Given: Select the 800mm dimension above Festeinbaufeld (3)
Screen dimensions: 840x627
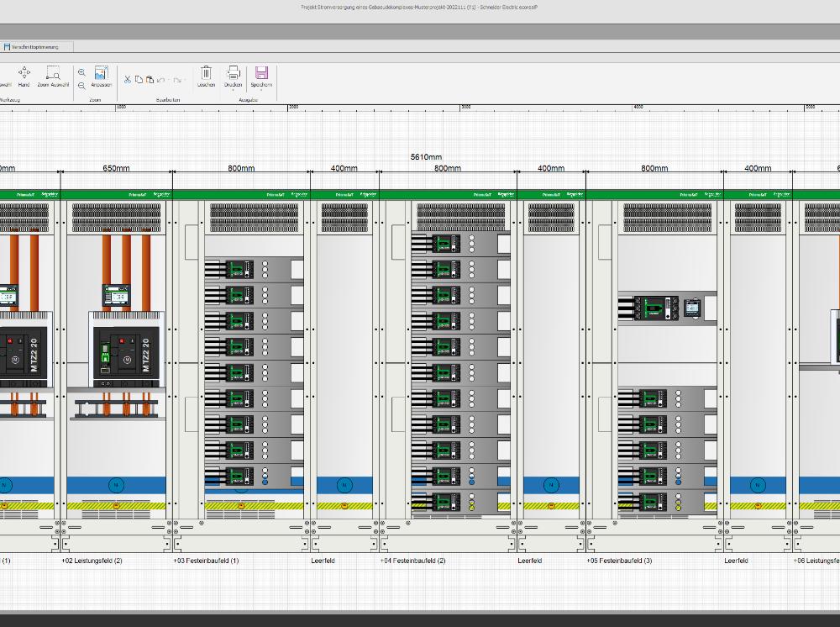Looking at the screenshot, I should click(654, 168).
